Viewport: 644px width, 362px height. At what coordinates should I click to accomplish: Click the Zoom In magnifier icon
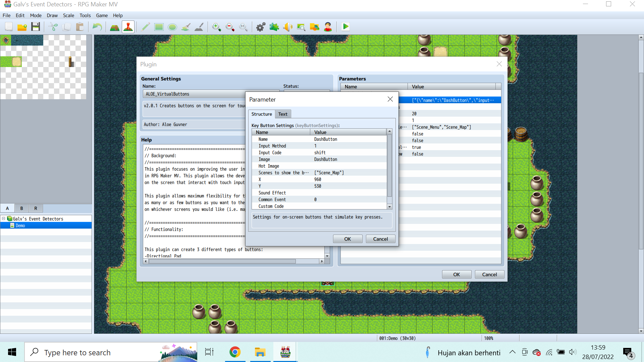pyautogui.click(x=217, y=27)
